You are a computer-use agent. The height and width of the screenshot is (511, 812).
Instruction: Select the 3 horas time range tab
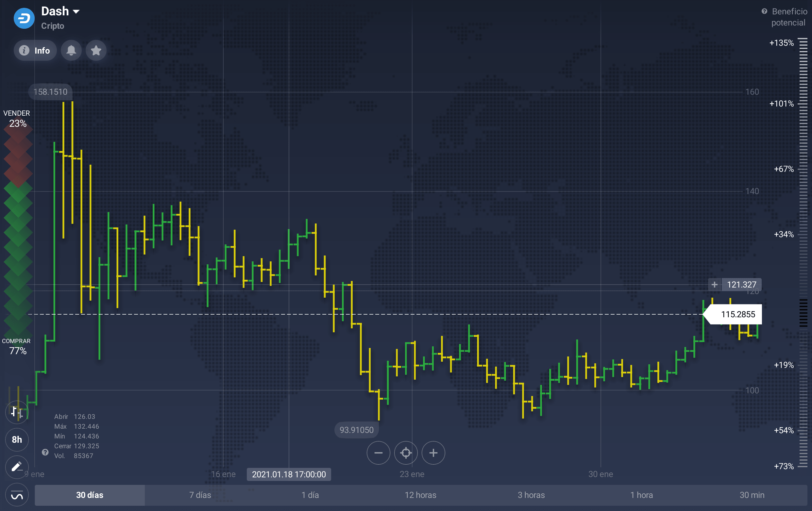(531, 495)
